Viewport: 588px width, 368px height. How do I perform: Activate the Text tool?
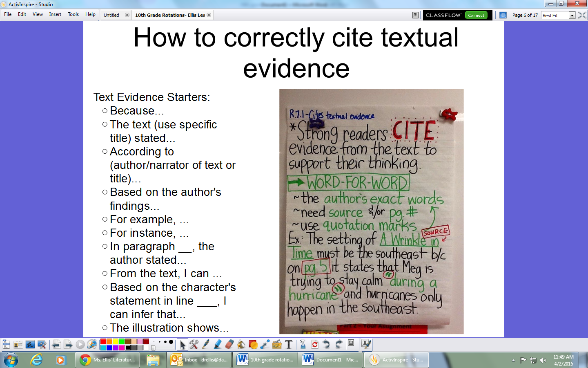pos(289,345)
